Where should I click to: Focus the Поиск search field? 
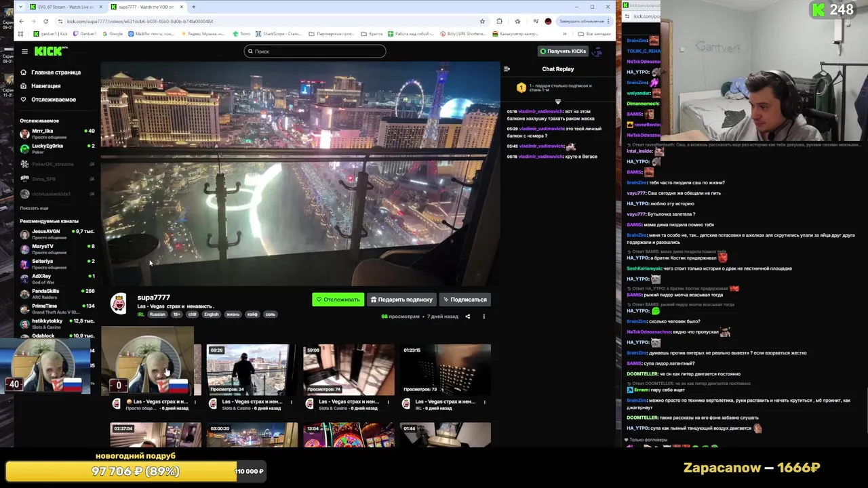tap(315, 51)
